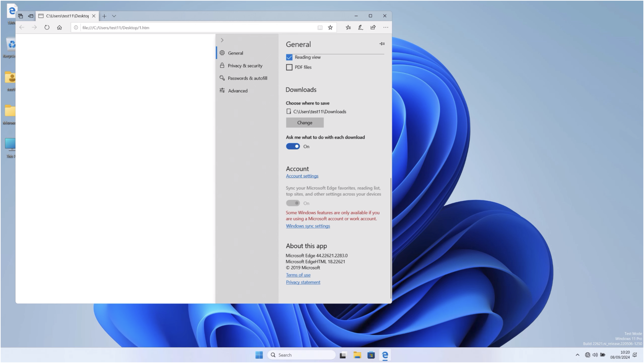Open Privacy & security settings

click(247, 66)
